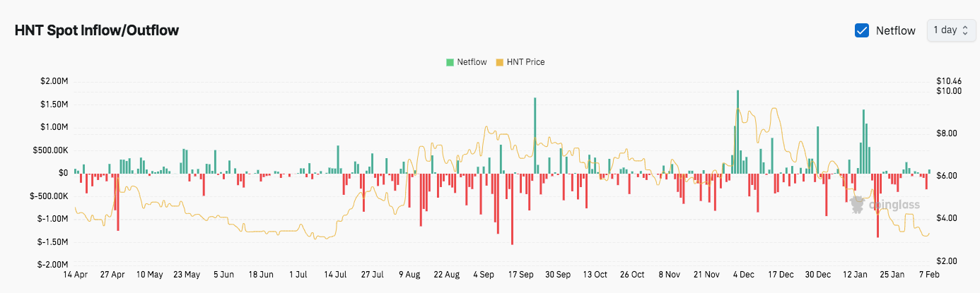Hide HNT Price series via legend text
The image size is (980, 293).
525,62
